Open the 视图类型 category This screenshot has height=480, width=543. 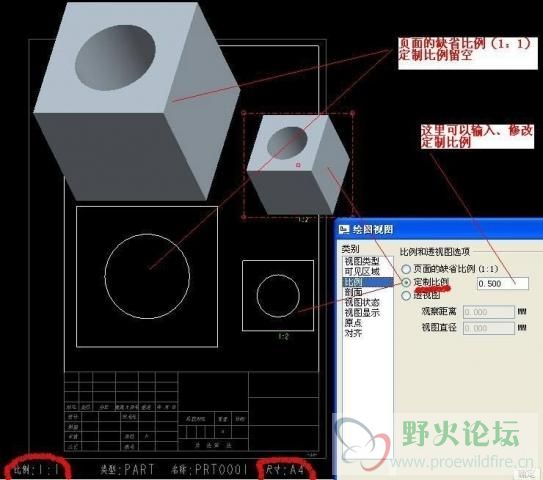[362, 261]
